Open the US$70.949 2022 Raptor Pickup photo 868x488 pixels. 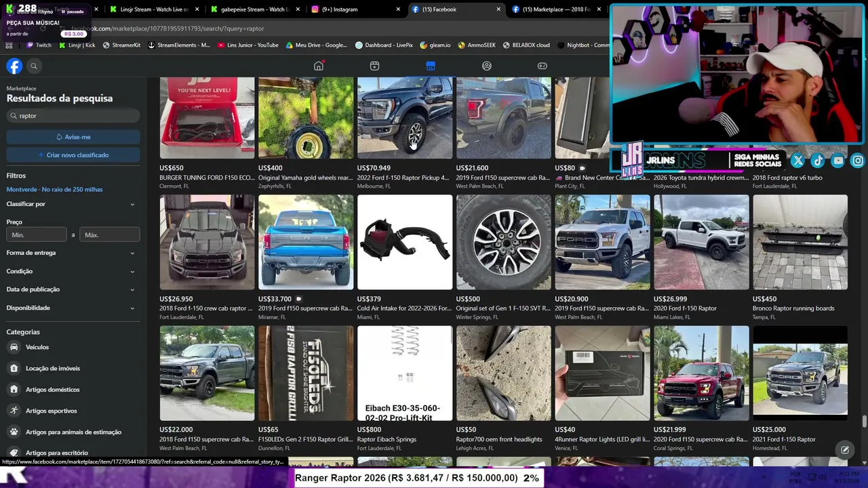(x=405, y=118)
